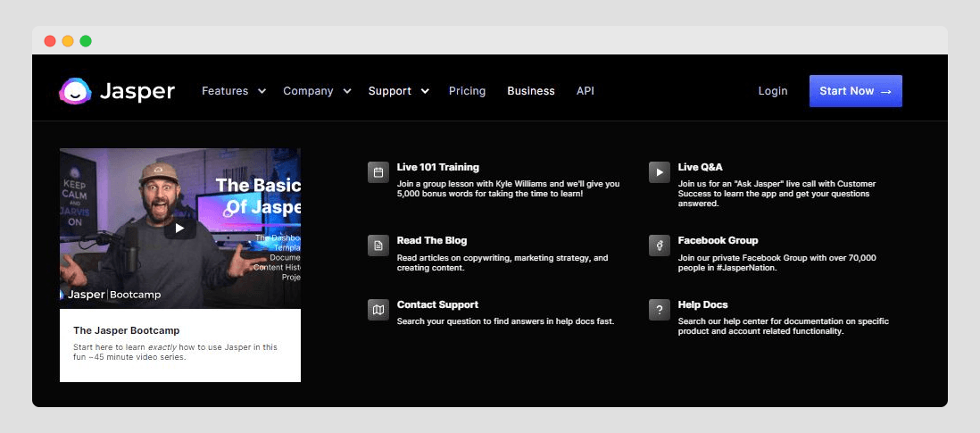
Task: Go to the Pricing page
Action: (467, 91)
